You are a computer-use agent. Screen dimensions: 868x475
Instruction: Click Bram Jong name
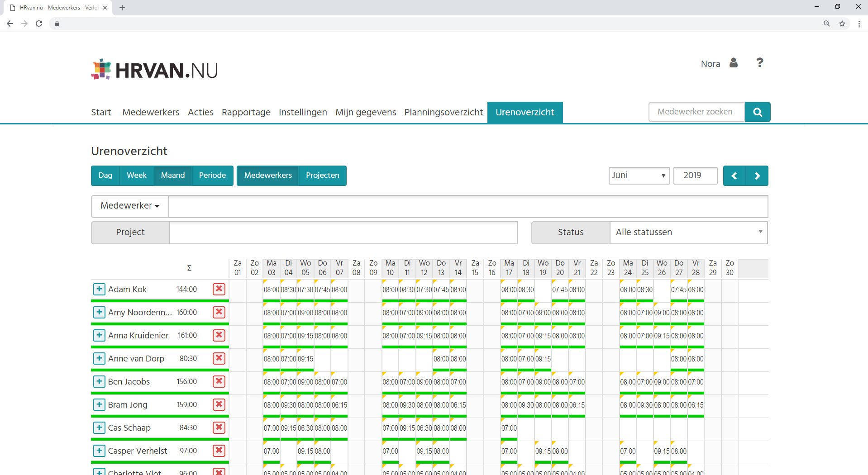click(128, 405)
